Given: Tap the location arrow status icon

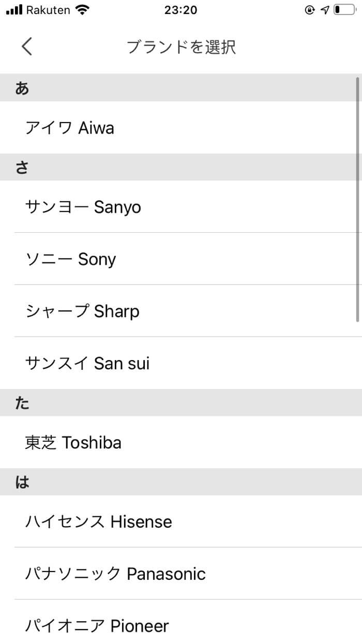Looking at the screenshot, I should [x=325, y=10].
